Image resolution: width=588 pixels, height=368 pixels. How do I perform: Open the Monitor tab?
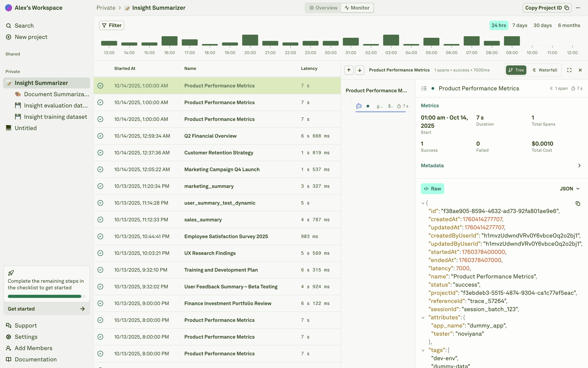pyautogui.click(x=357, y=8)
